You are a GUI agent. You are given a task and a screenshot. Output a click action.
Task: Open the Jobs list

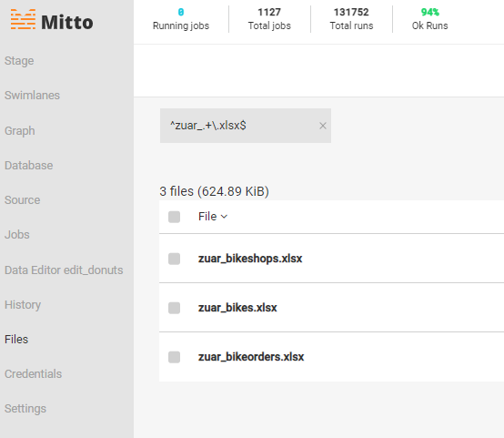[17, 234]
